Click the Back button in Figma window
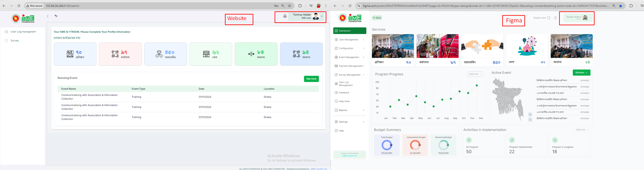The height and width of the screenshot is (170, 644). click(377, 18)
